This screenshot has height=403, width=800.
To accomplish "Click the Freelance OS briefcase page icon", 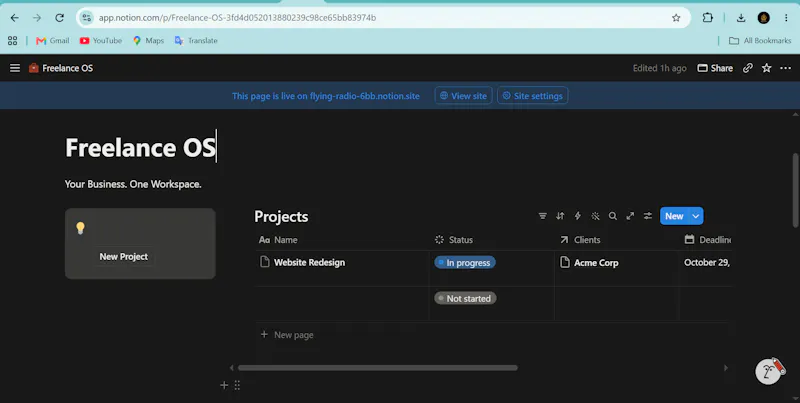I will tap(34, 68).
